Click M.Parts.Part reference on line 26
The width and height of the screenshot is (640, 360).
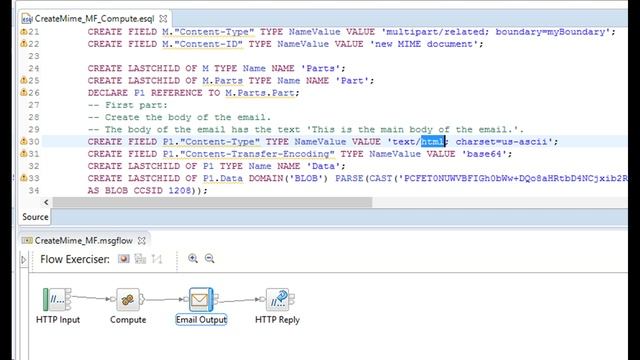(260, 93)
